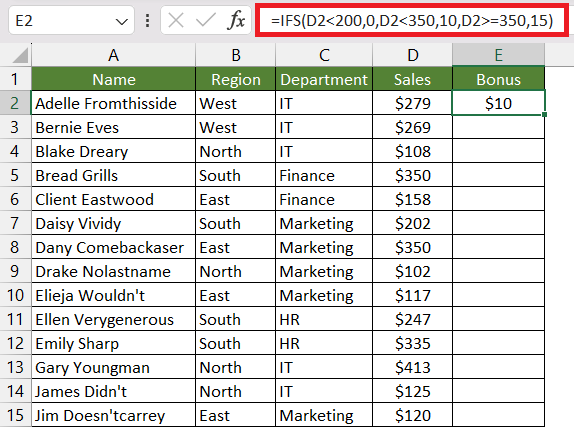The image size is (574, 427).
Task: Select row 5 header
Action: click(x=15, y=175)
